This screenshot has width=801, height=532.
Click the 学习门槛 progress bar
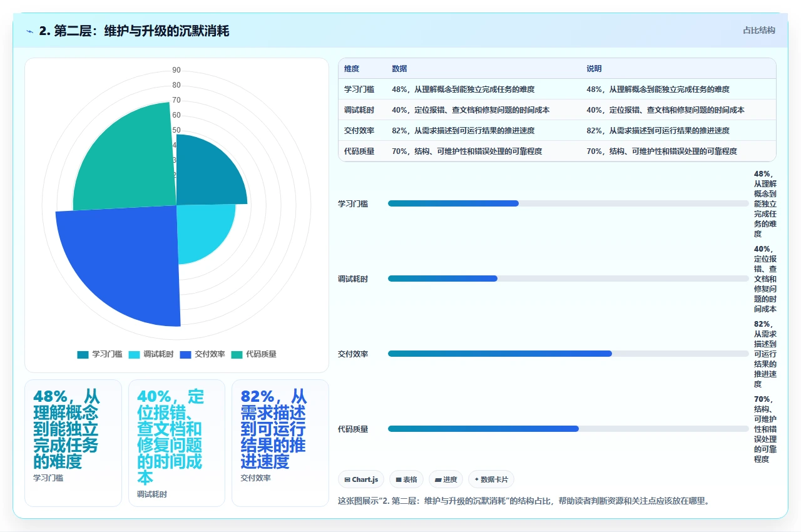click(x=568, y=203)
